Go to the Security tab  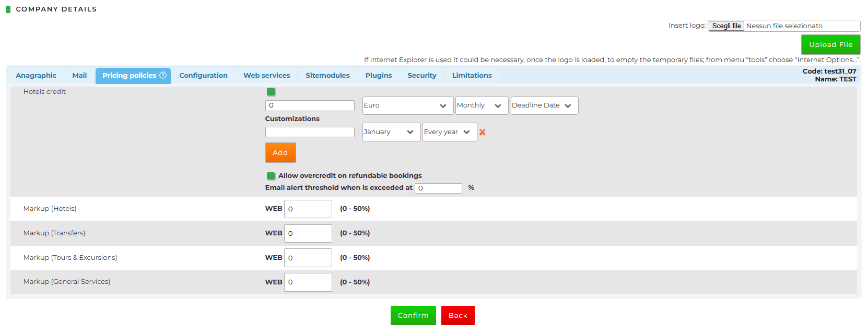click(x=421, y=76)
